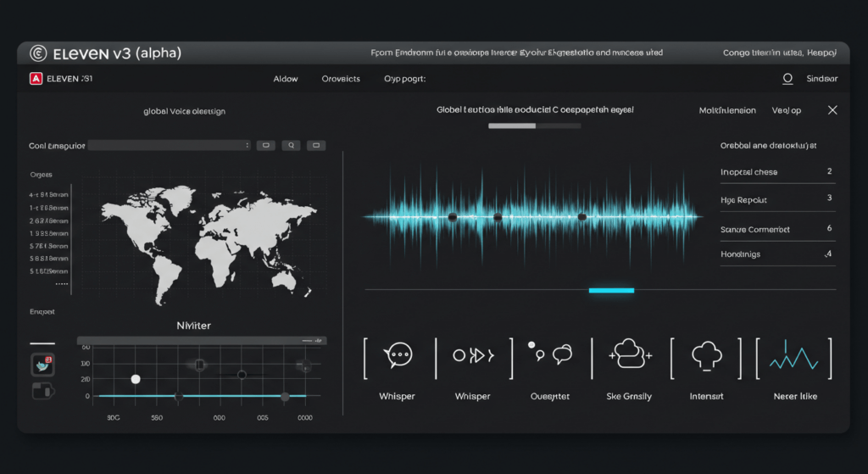Select the Nerer ltike zigzag icon
The width and height of the screenshot is (868, 474).
(x=793, y=355)
